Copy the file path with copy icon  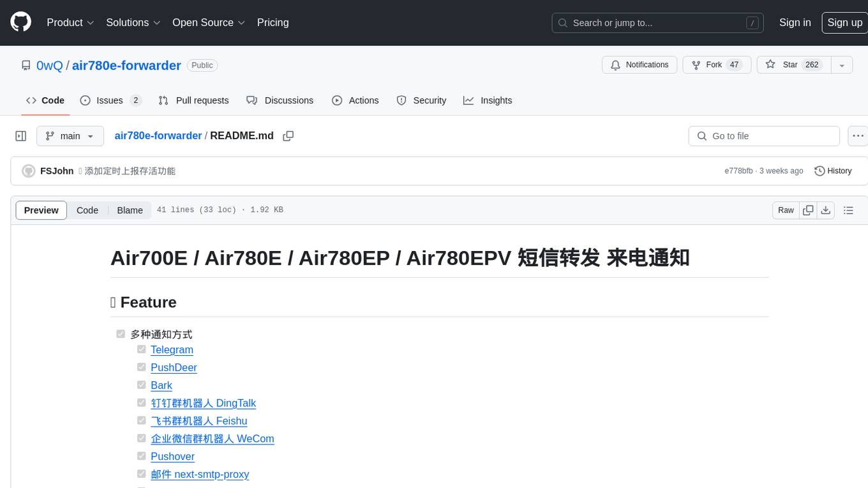coord(288,136)
